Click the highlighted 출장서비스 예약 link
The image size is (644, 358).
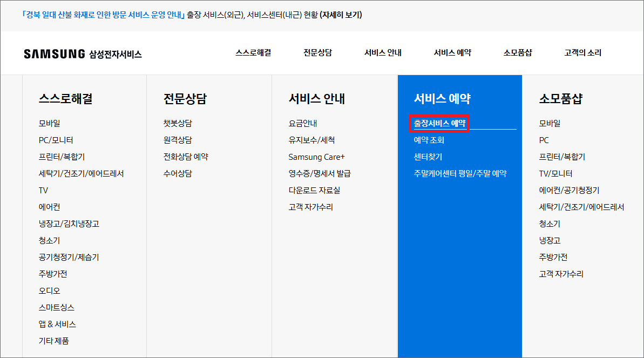tap(439, 123)
